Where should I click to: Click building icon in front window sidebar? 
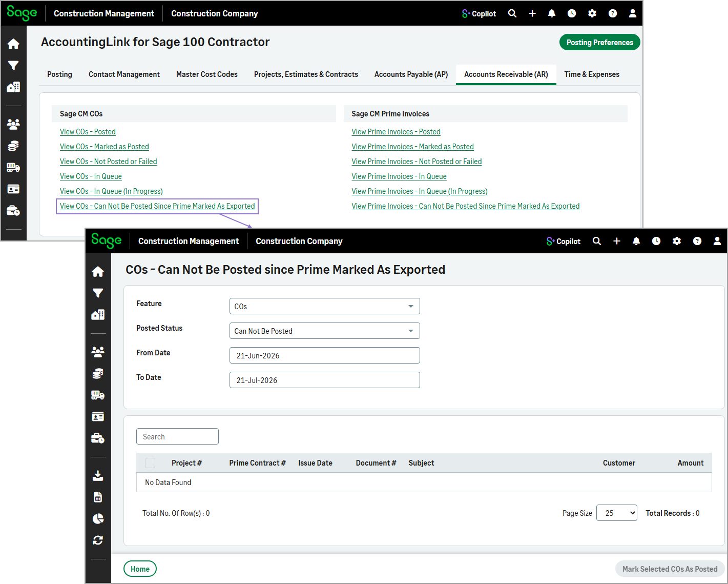[x=98, y=315]
